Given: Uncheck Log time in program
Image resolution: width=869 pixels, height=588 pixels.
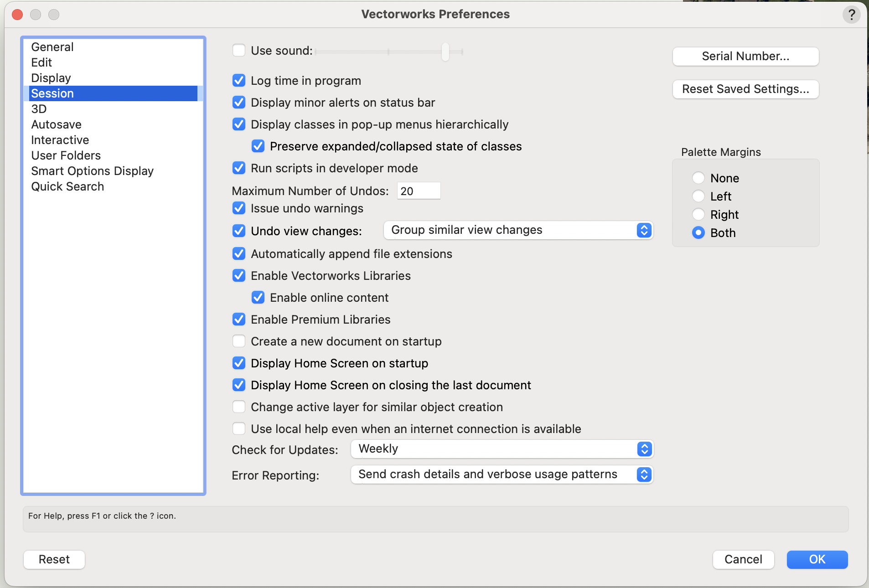Looking at the screenshot, I should coord(239,81).
